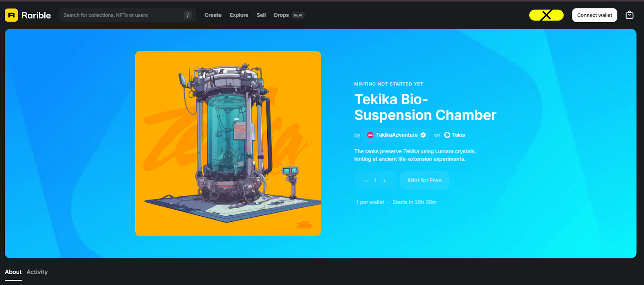Open the Explore menu
The image size is (644, 285).
[239, 15]
